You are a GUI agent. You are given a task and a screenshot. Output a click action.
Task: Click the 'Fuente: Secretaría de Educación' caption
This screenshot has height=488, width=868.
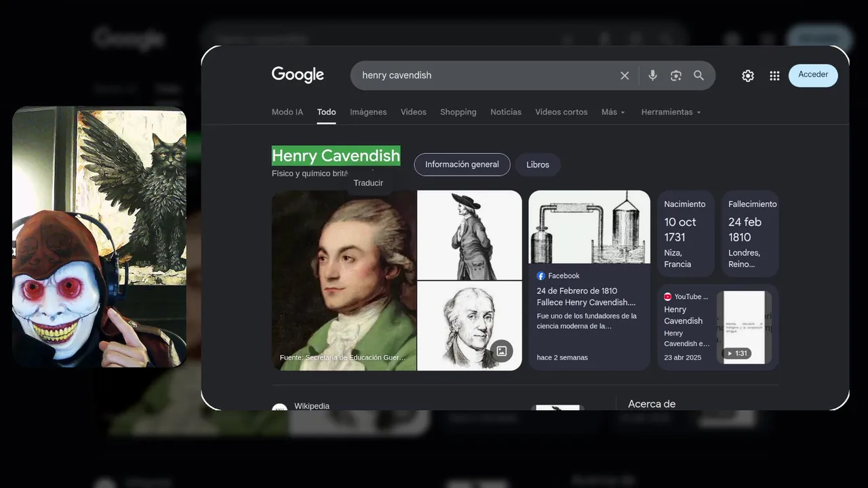342,357
